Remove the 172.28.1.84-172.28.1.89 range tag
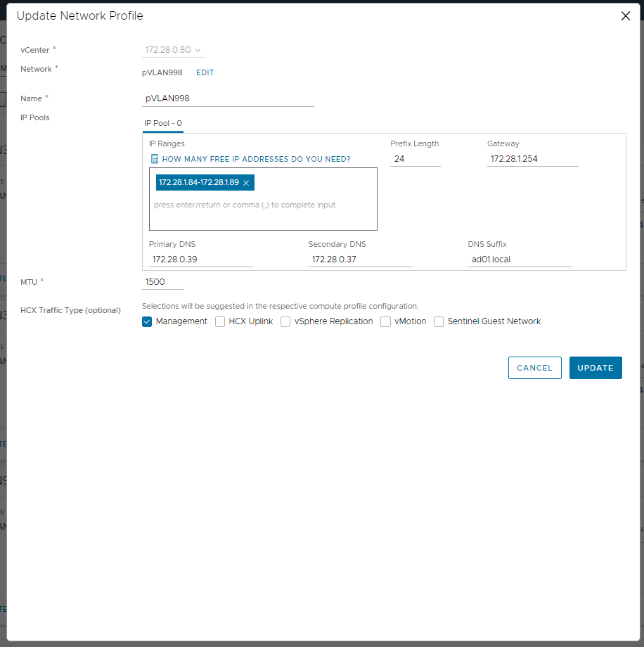 coord(246,183)
